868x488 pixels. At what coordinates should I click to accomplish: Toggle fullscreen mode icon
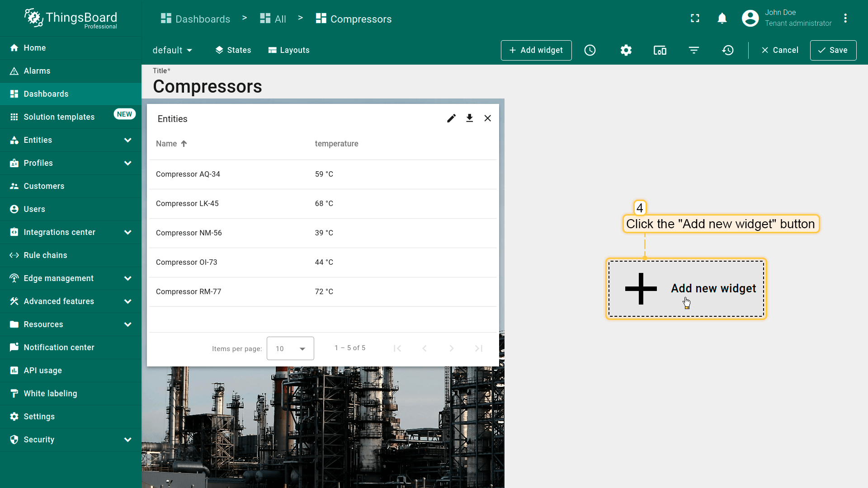point(695,19)
